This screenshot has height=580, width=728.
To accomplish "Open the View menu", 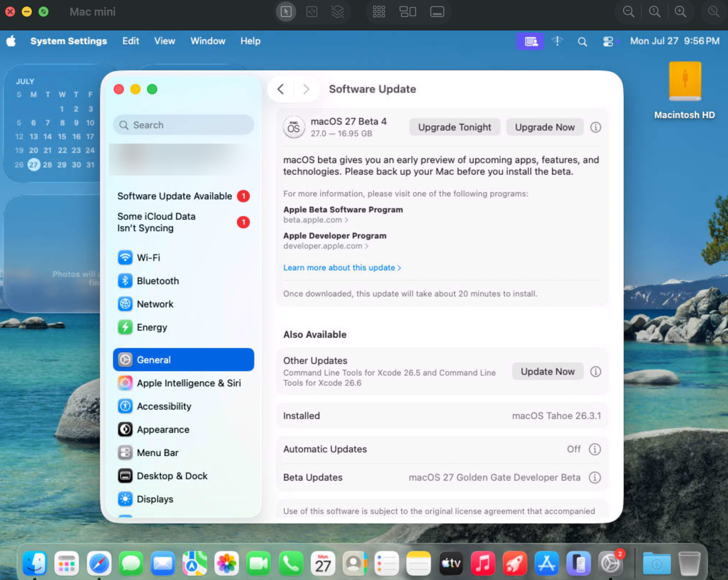I will [165, 41].
